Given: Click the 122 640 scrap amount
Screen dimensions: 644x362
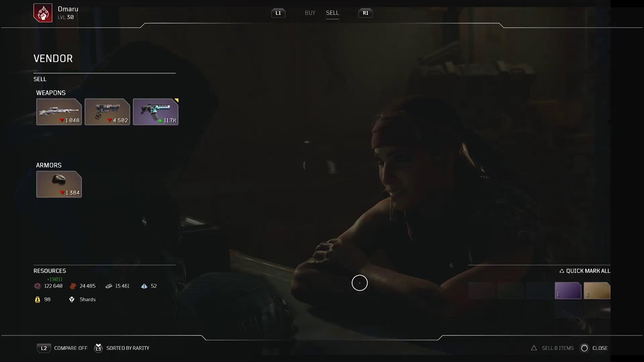Looking at the screenshot, I should point(53,286).
